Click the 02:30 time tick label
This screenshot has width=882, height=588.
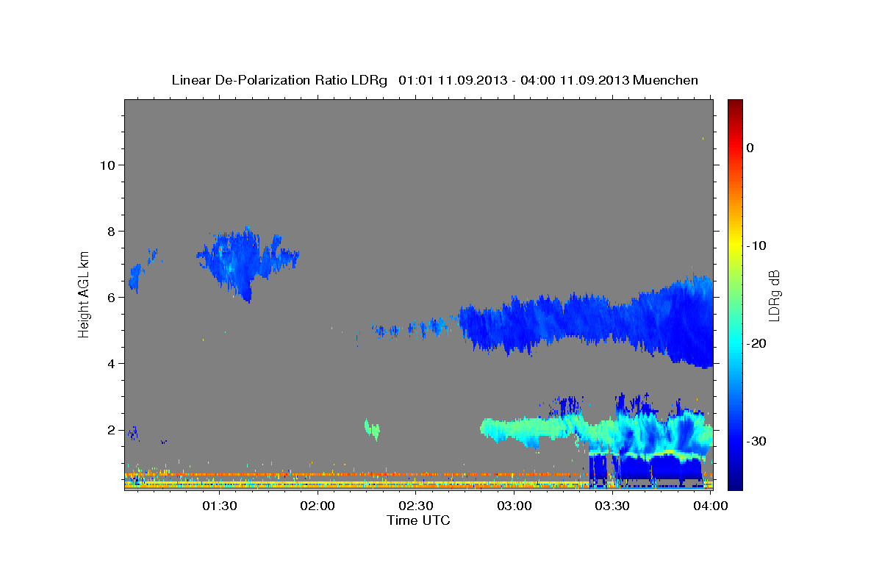[416, 506]
